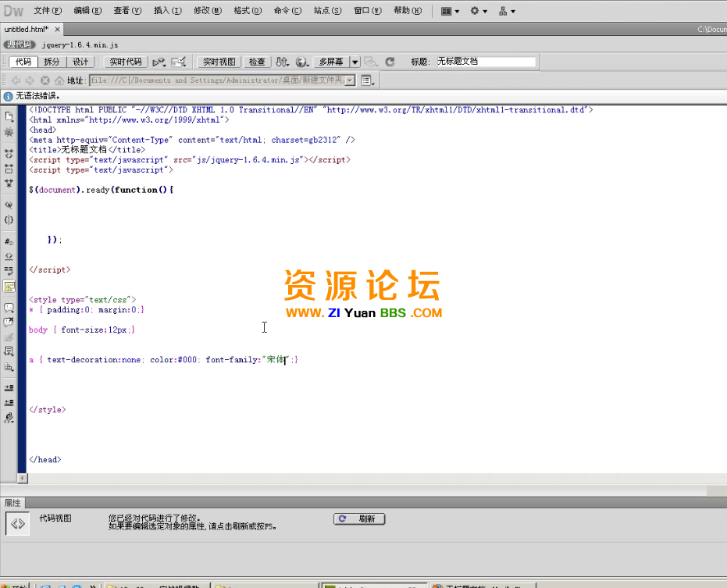Toggle highlight invalid code icon
Screen dimensions: 727x588
[x=9, y=256]
